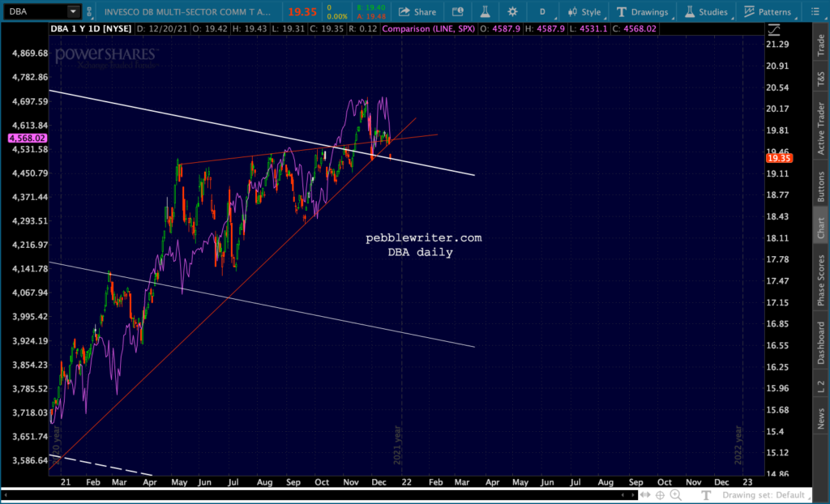Open the Patterns menu
Screen dimensions: 830x504
click(x=768, y=11)
